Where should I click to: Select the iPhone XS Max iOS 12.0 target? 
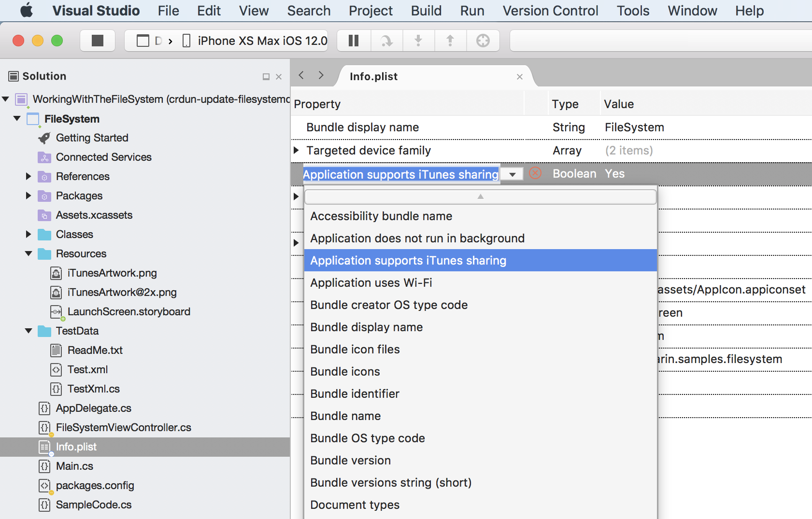[x=262, y=41]
